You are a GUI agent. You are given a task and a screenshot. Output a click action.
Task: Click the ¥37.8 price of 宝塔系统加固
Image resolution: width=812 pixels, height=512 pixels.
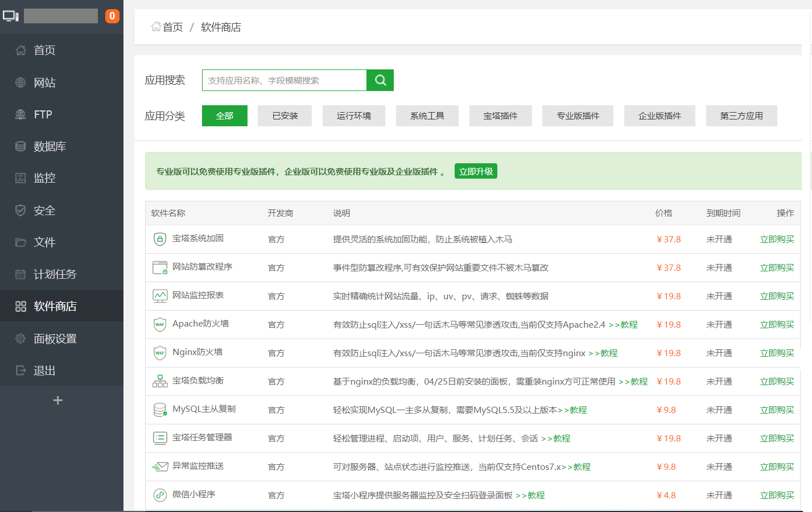669,240
